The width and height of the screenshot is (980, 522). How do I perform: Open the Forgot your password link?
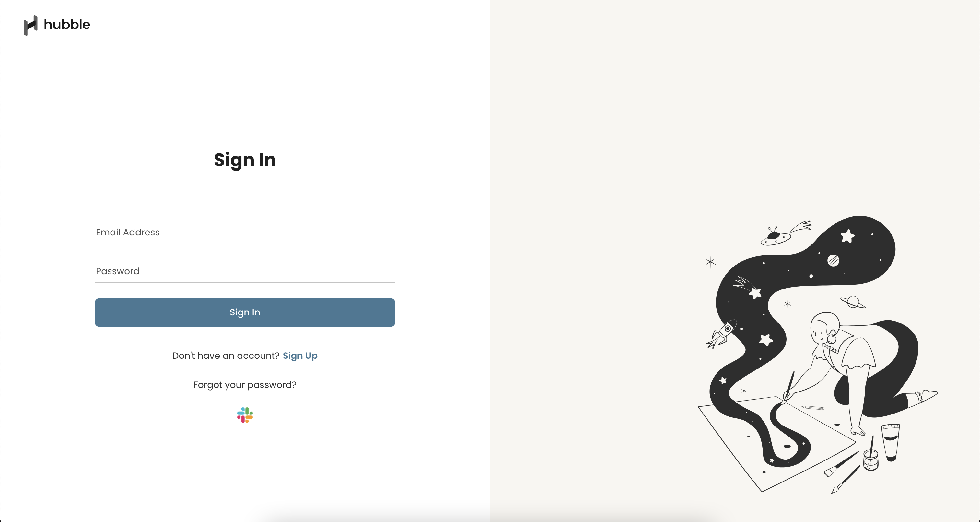click(245, 385)
